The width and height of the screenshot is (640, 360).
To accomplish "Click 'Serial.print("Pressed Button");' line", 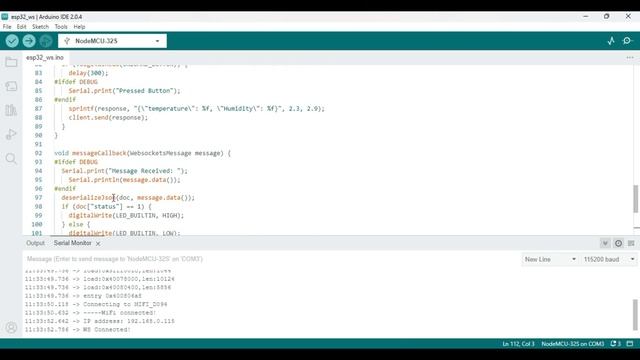I will click(124, 91).
